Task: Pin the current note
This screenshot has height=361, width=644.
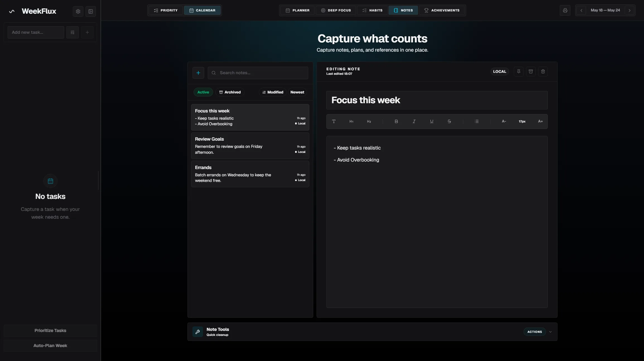Action: coord(519,71)
